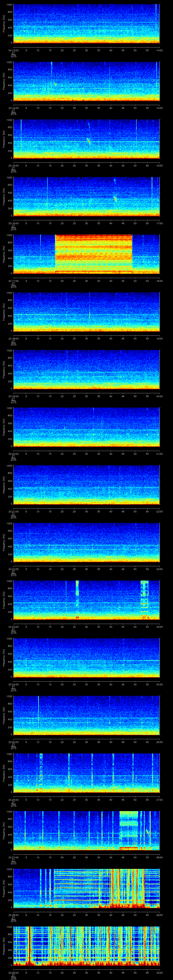Click the '27:00' end time label
173x980 pixels.
click(x=159, y=799)
